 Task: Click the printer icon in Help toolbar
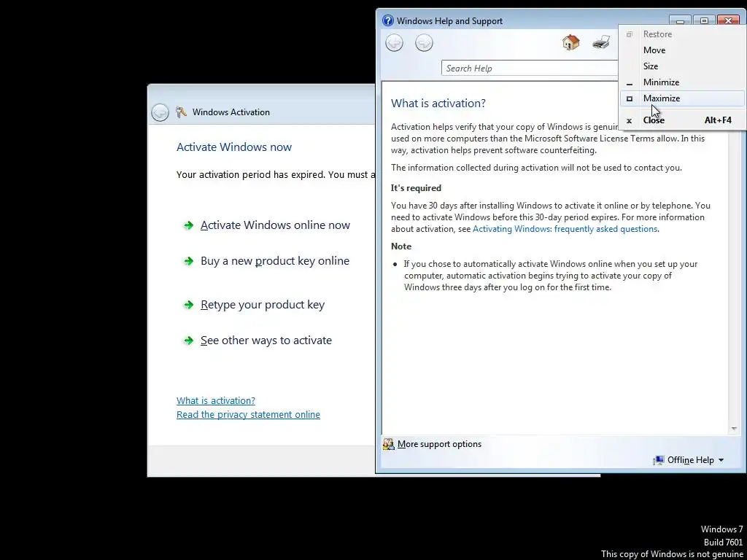[x=601, y=43]
